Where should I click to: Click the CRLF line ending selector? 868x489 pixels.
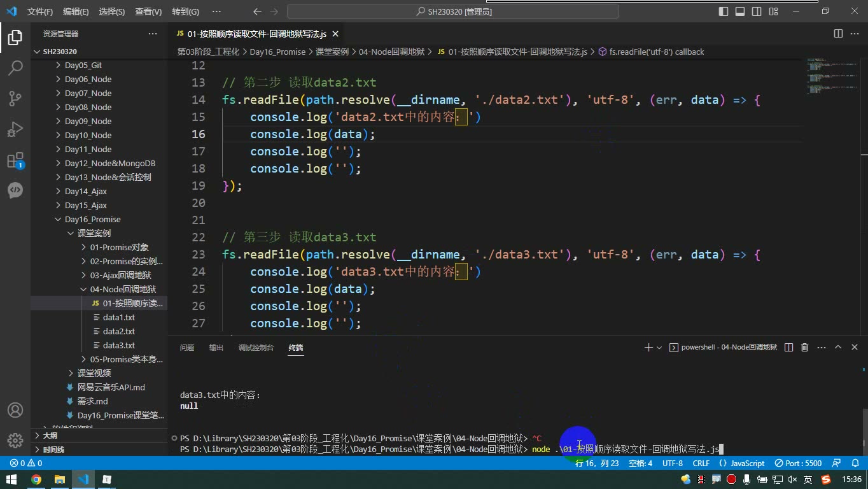701,464
